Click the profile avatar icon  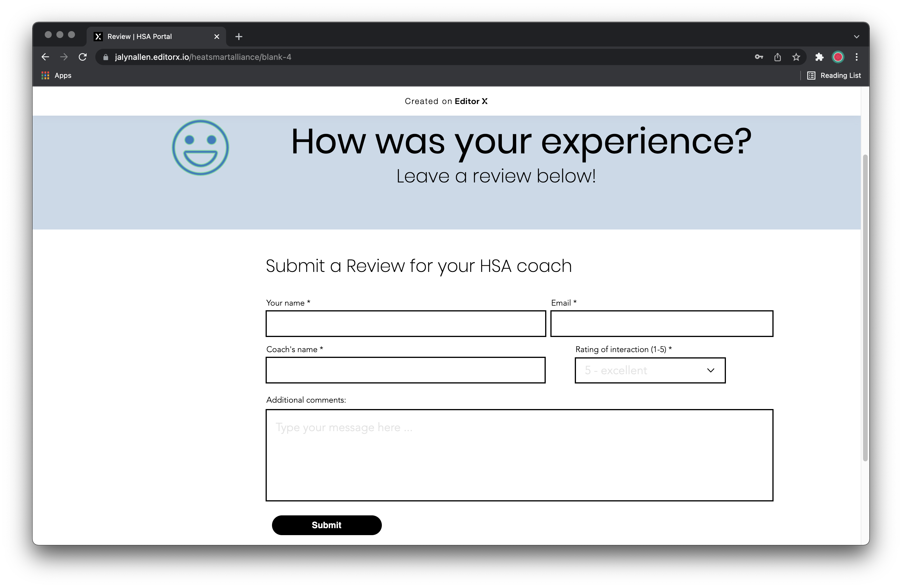837,57
